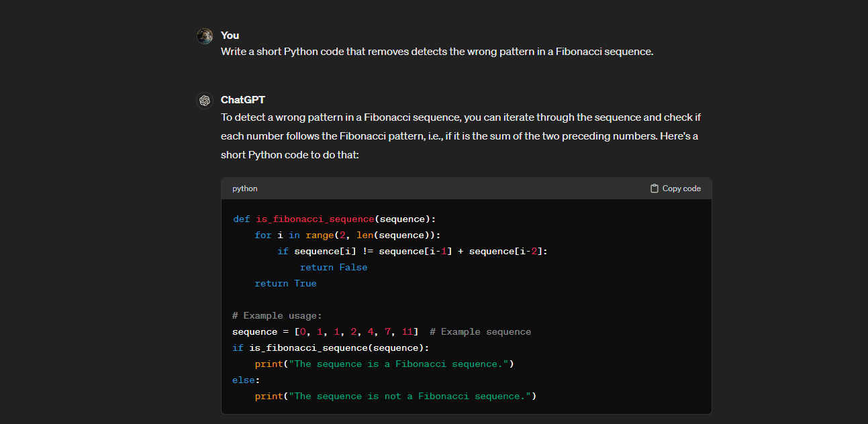
Task: Click the clipboard icon in code header
Action: coord(654,189)
